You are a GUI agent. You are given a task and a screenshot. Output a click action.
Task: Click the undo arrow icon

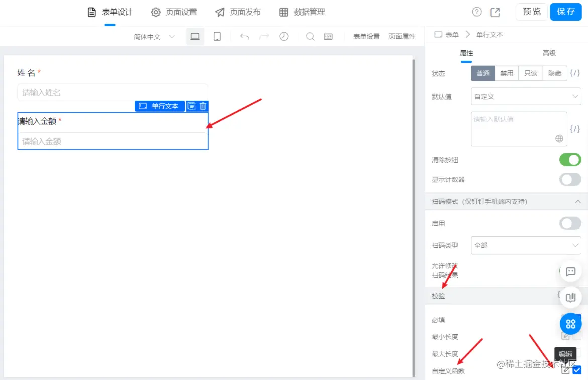tap(244, 36)
